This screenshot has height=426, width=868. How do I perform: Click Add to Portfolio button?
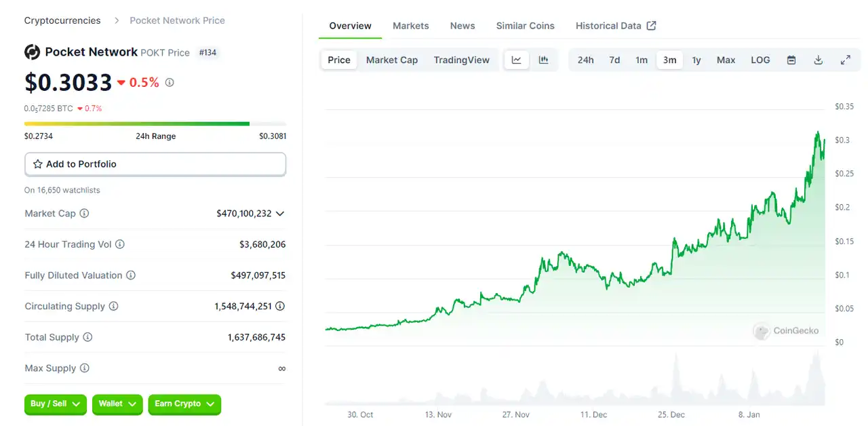click(x=155, y=164)
